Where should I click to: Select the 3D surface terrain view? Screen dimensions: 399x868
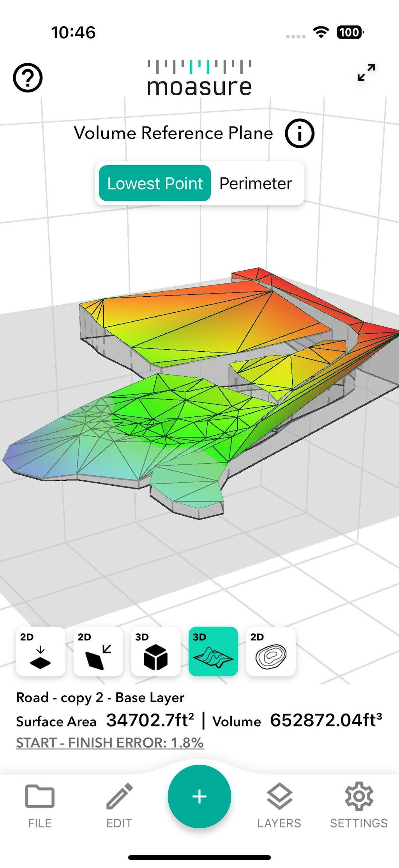click(x=213, y=651)
